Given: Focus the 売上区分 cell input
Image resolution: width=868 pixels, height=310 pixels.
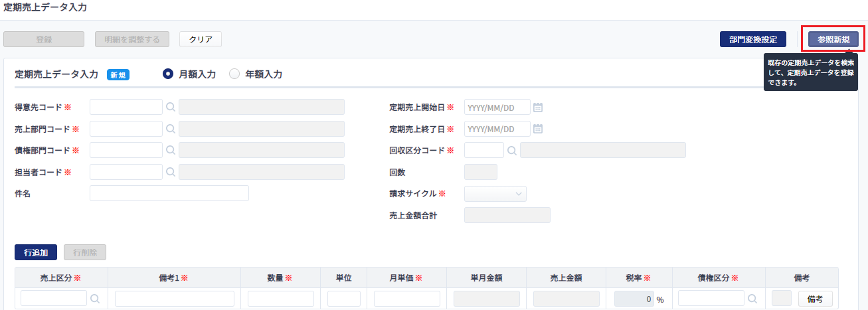Looking at the screenshot, I should 54,299.
